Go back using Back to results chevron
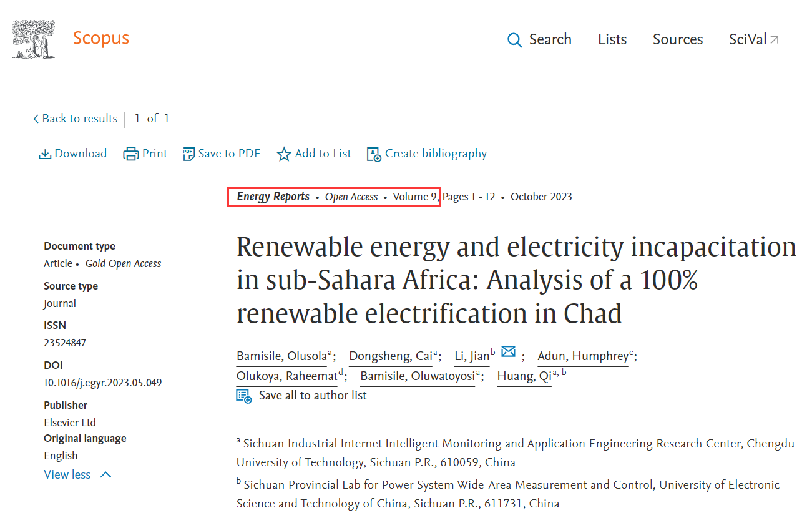This screenshot has width=812, height=513. click(x=36, y=119)
